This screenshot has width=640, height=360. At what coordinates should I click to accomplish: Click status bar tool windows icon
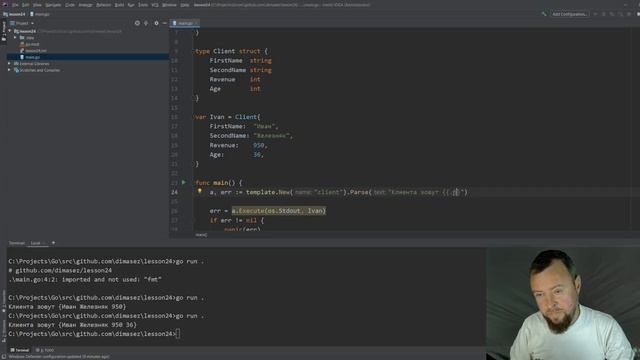(4, 356)
